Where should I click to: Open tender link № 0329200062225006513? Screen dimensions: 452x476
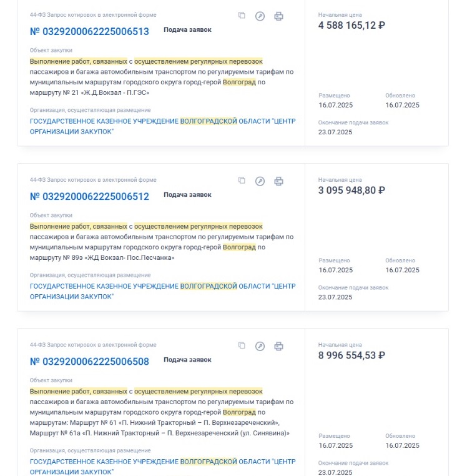89,32
